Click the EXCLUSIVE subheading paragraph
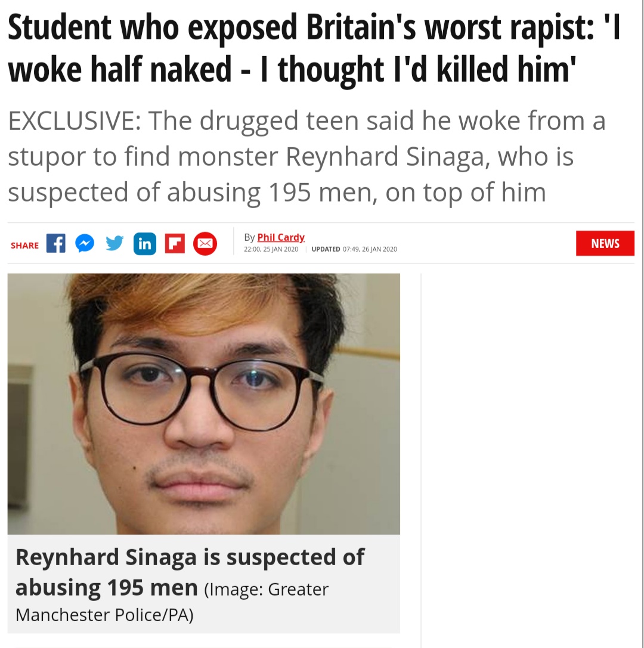644x648 pixels. point(306,156)
